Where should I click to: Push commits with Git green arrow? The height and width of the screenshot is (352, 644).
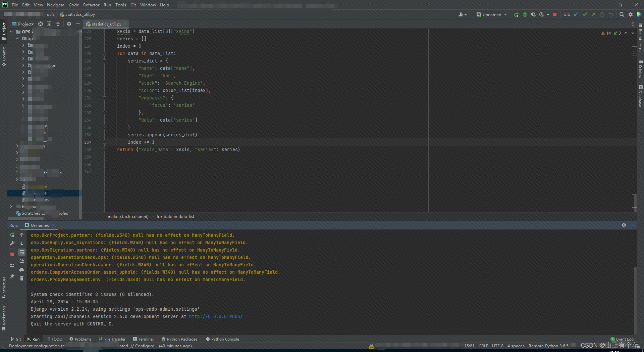pos(593,14)
